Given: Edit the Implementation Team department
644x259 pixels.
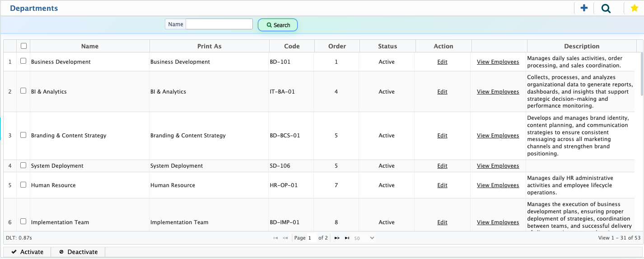Looking at the screenshot, I should pos(442,222).
